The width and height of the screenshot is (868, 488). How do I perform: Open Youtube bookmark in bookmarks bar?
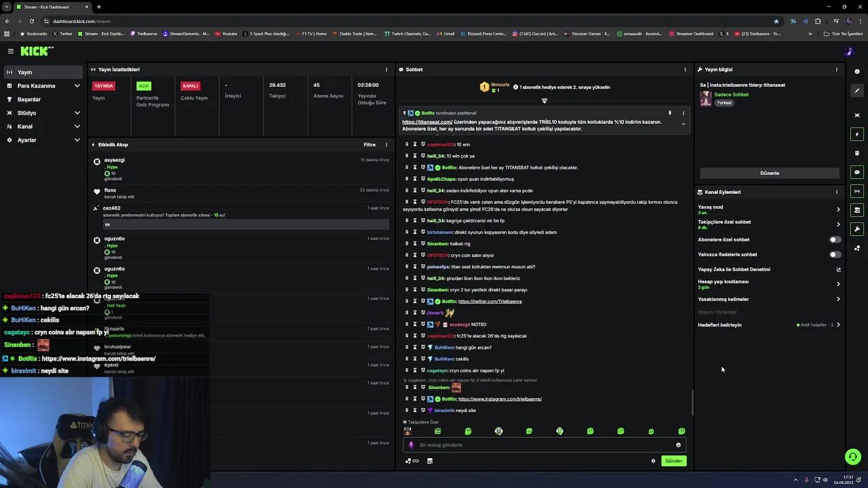226,33
